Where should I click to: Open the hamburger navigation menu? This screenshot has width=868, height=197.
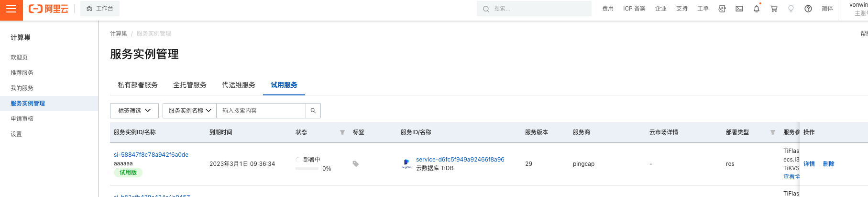pyautogui.click(x=11, y=9)
